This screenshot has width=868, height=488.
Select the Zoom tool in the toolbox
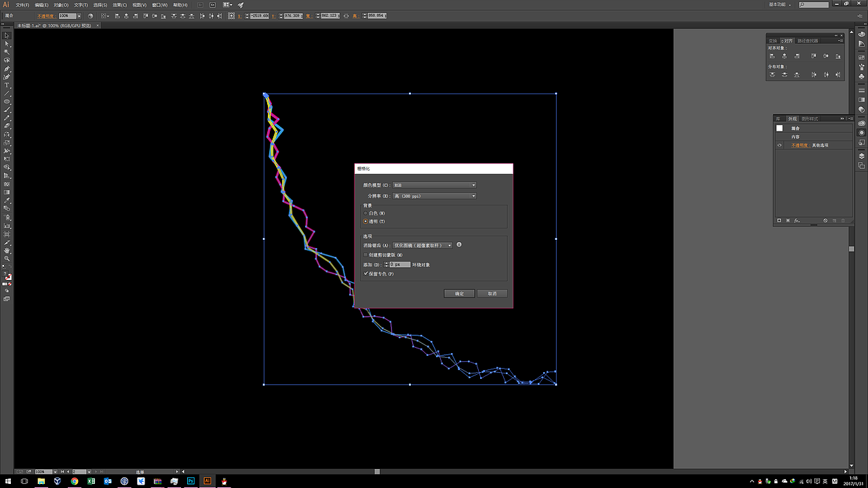point(7,259)
